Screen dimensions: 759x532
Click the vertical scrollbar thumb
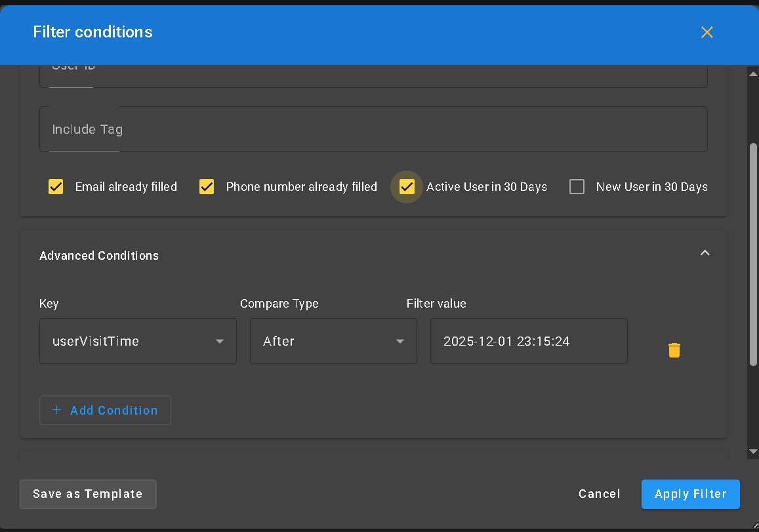pyautogui.click(x=753, y=253)
